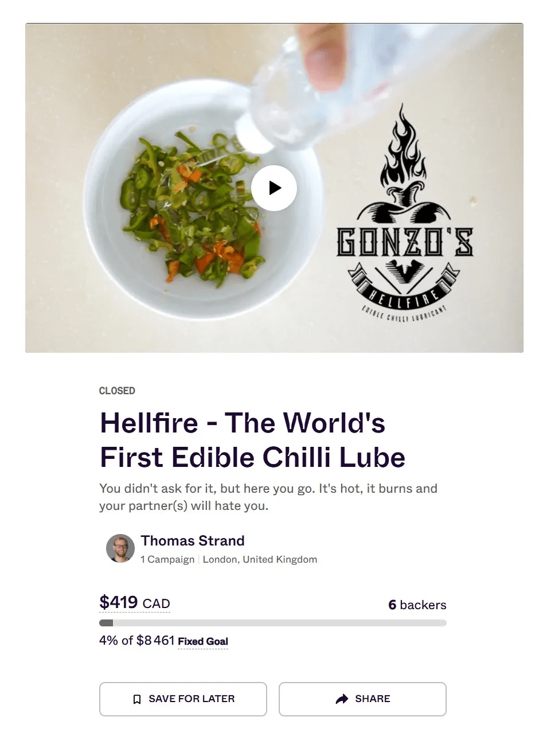Click the funding progress bar
Image resolution: width=547 pixels, height=756 pixels.
273,623
